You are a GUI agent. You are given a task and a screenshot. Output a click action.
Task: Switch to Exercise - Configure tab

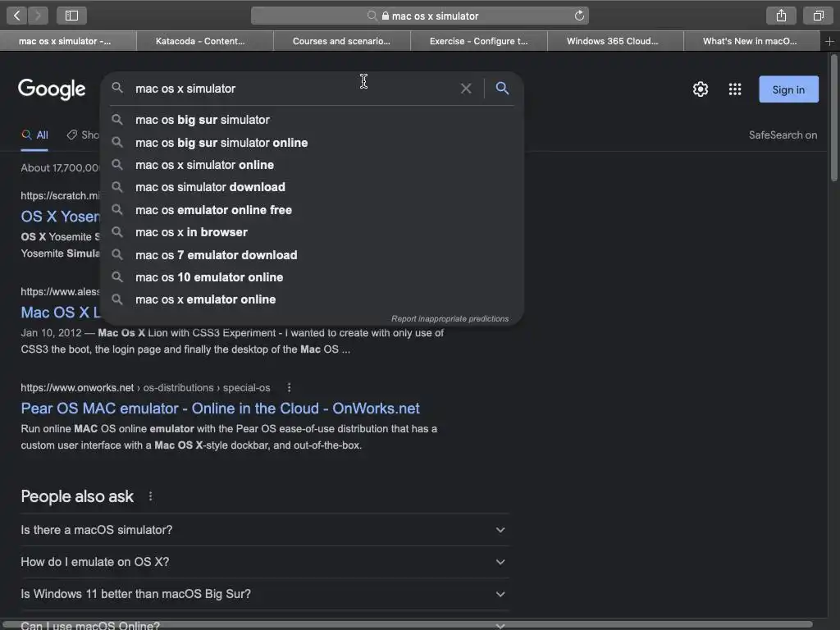coord(479,41)
